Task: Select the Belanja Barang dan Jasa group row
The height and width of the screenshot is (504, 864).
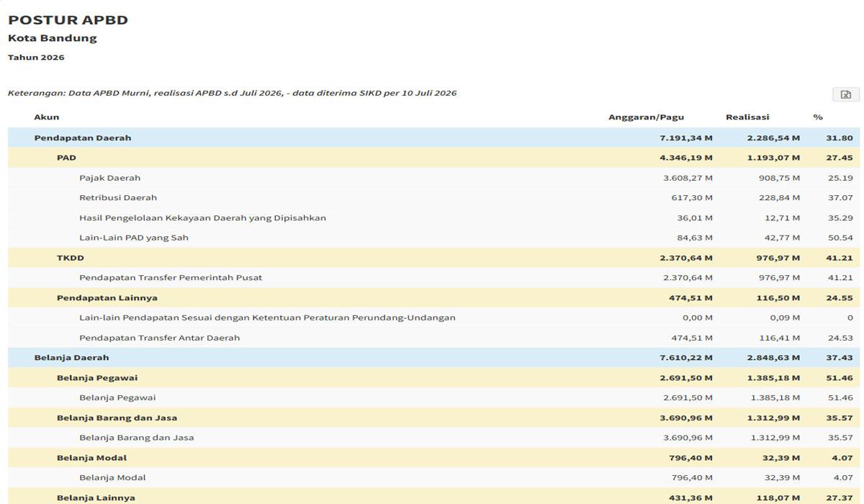Action: pyautogui.click(x=434, y=418)
